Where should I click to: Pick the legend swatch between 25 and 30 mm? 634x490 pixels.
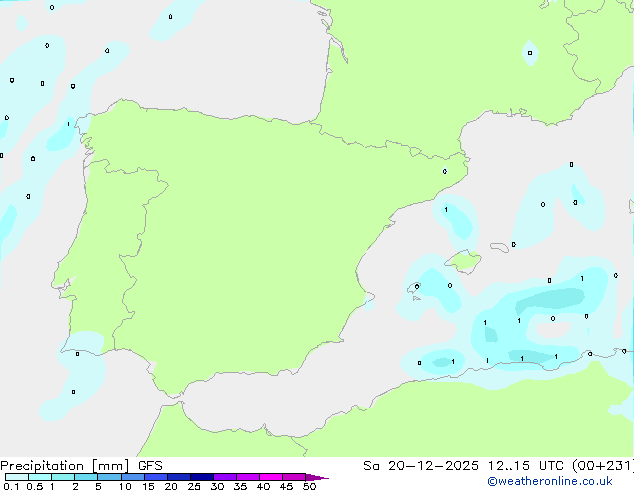202,477
